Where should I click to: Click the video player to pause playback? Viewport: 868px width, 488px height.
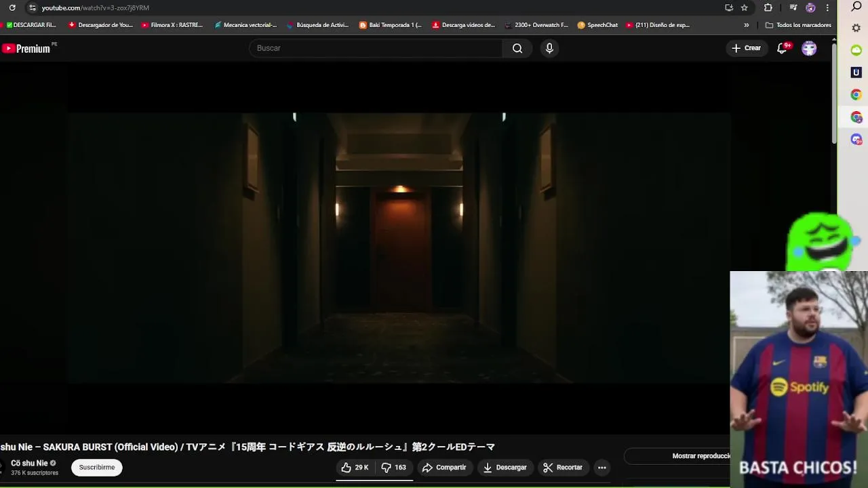pyautogui.click(x=399, y=248)
